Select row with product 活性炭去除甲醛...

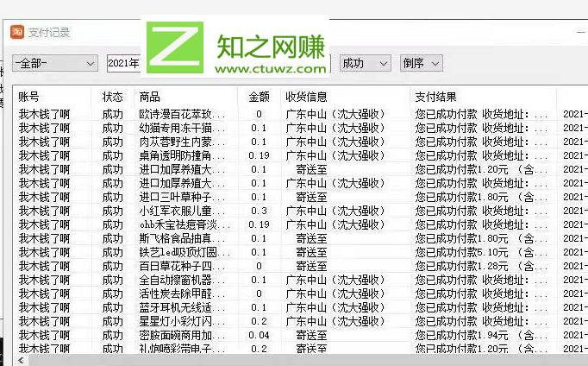tap(300, 293)
